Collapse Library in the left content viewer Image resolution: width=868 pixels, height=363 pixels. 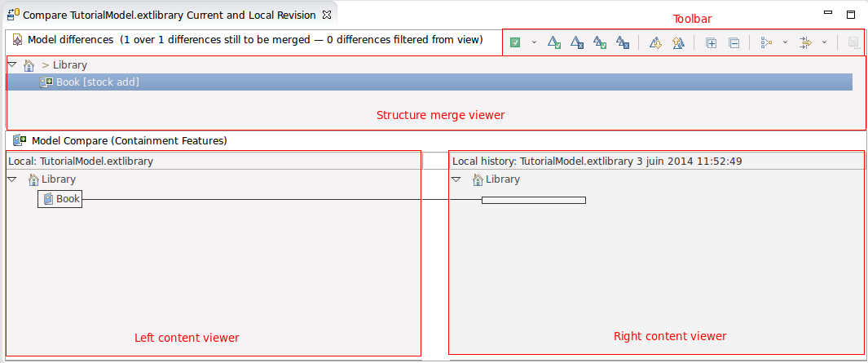(12, 179)
